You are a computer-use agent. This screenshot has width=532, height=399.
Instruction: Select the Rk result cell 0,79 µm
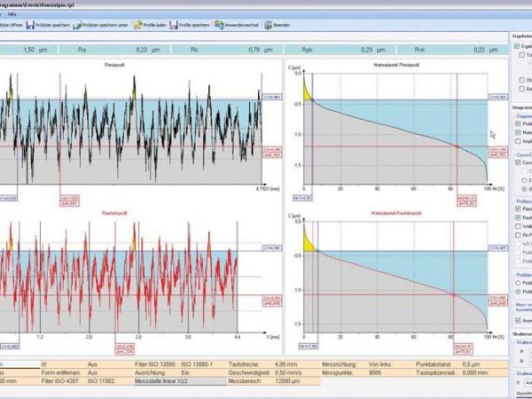pyautogui.click(x=227, y=50)
